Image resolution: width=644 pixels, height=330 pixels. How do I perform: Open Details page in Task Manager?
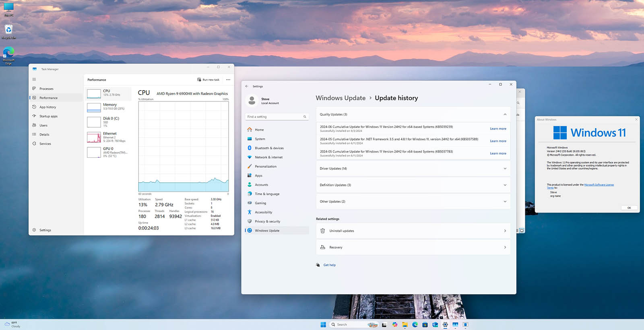[56, 134]
